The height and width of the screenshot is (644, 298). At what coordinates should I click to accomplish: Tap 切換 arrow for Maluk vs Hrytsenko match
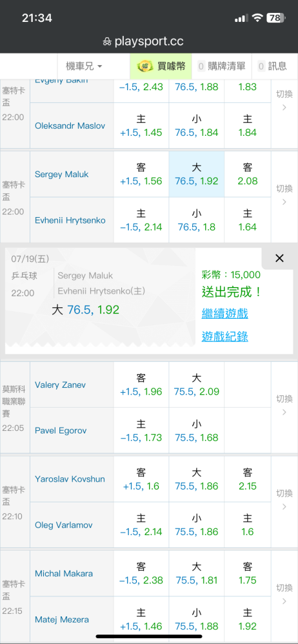284,195
